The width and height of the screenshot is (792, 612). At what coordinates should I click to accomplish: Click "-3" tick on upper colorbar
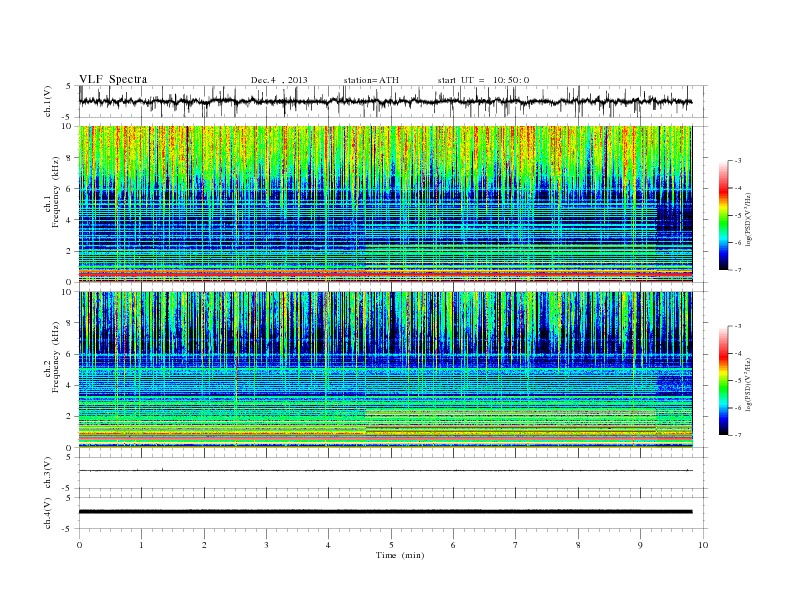pos(737,161)
